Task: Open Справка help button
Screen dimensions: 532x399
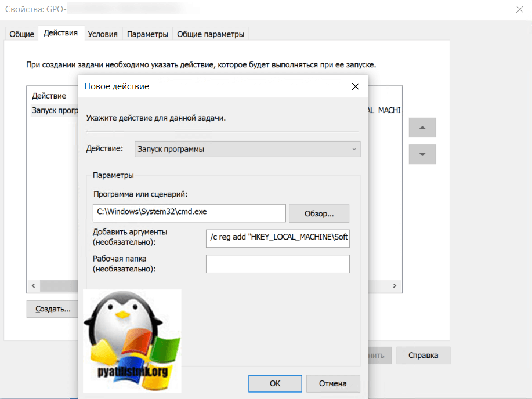Action: click(x=423, y=355)
